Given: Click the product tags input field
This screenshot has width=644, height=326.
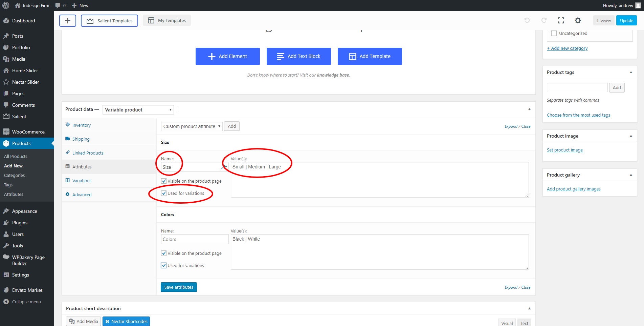Looking at the screenshot, I should click(577, 87).
